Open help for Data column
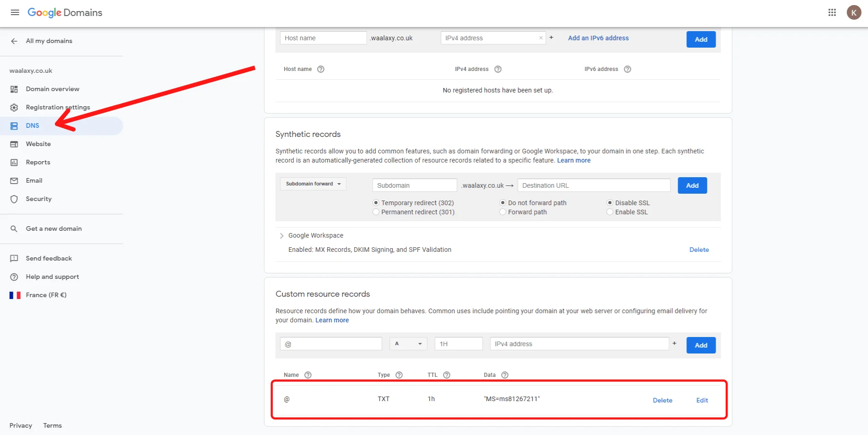The width and height of the screenshot is (868, 435). coord(505,375)
